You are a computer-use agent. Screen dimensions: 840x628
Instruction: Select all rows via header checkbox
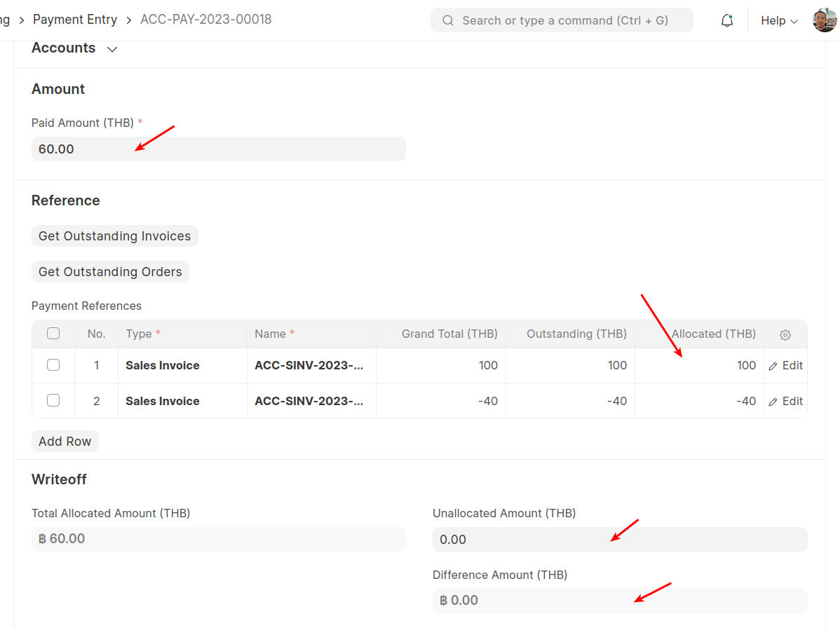tap(53, 334)
